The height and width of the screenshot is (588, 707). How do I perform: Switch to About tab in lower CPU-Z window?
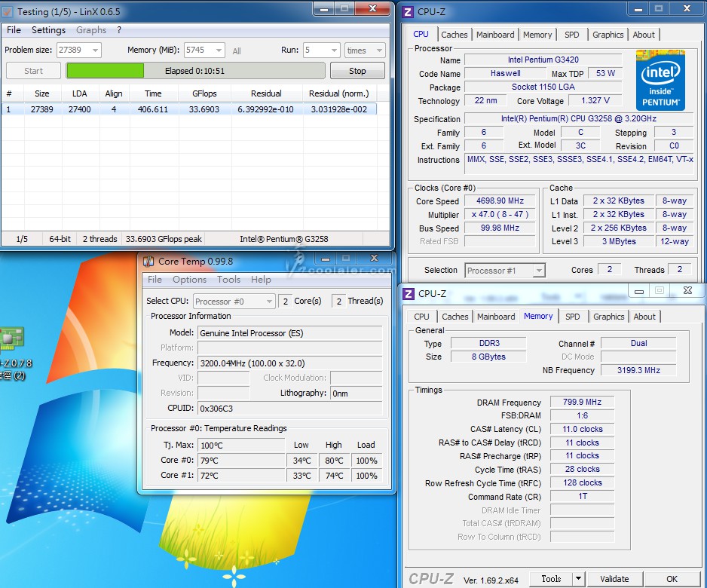644,317
